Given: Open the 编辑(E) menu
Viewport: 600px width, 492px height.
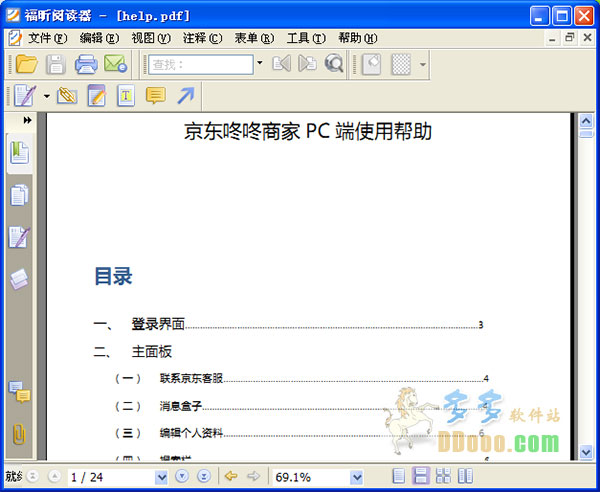Looking at the screenshot, I should pyautogui.click(x=99, y=38).
